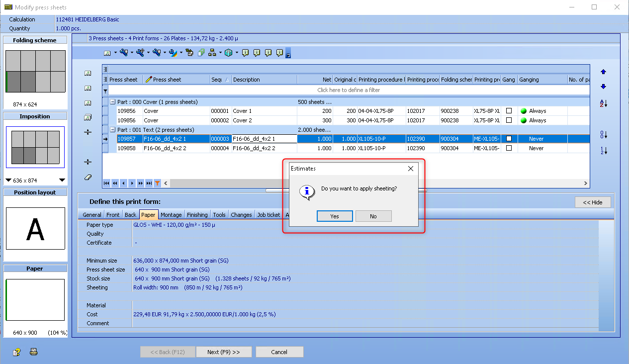Click the Cancel button

pyautogui.click(x=279, y=352)
